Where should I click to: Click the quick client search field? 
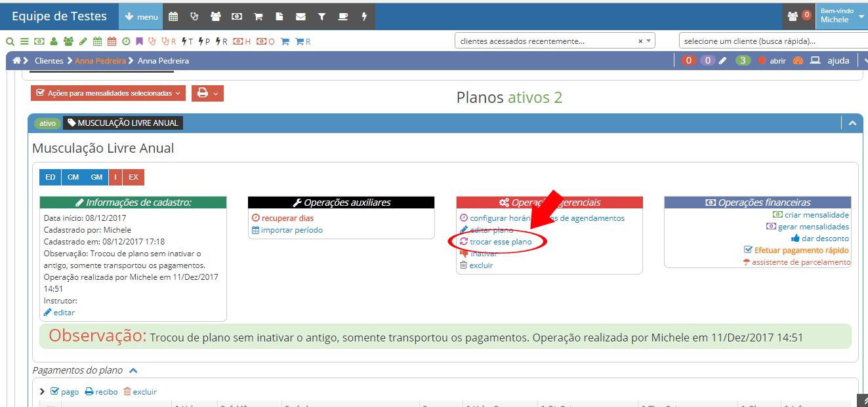[772, 41]
